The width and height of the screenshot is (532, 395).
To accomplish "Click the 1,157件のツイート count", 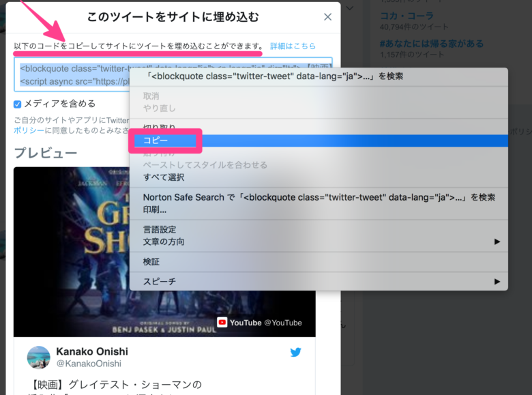I will [412, 55].
